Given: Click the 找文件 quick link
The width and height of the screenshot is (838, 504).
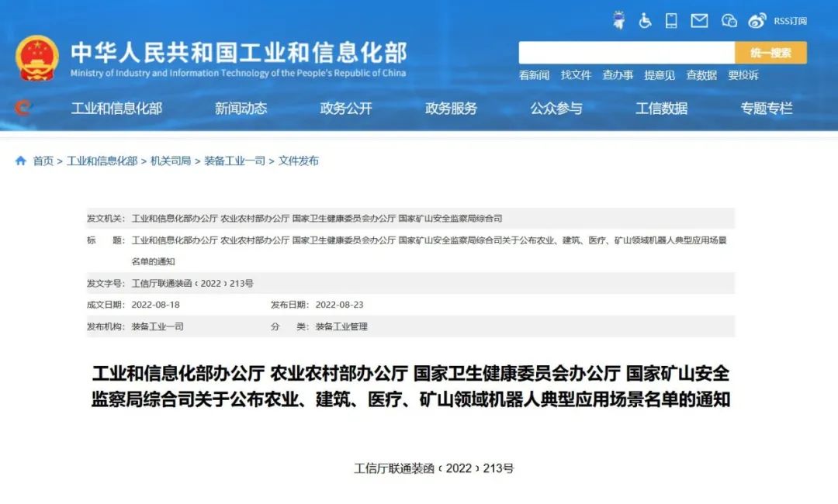Looking at the screenshot, I should (x=576, y=75).
